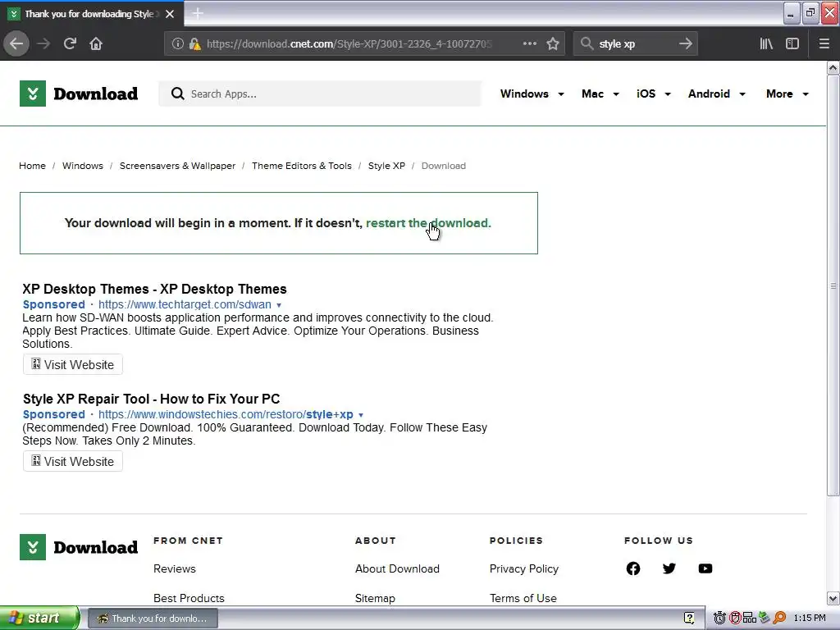Submit search with arrow next to style xp
Image resolution: width=840 pixels, height=630 pixels.
[685, 43]
